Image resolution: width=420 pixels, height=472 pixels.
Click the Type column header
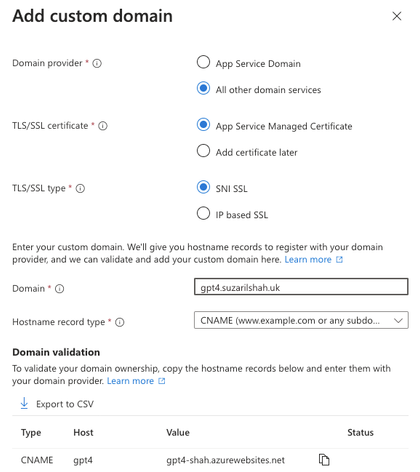pos(31,433)
